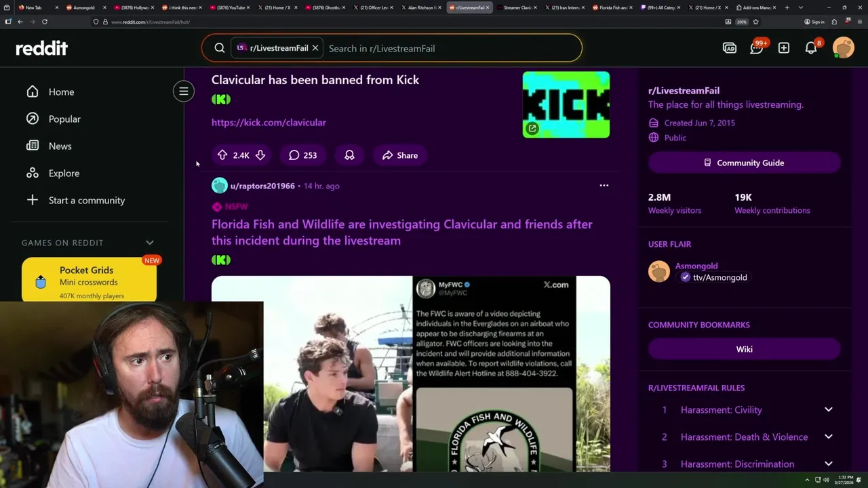Click the search magnifier icon
868x488 pixels.
(x=220, y=48)
